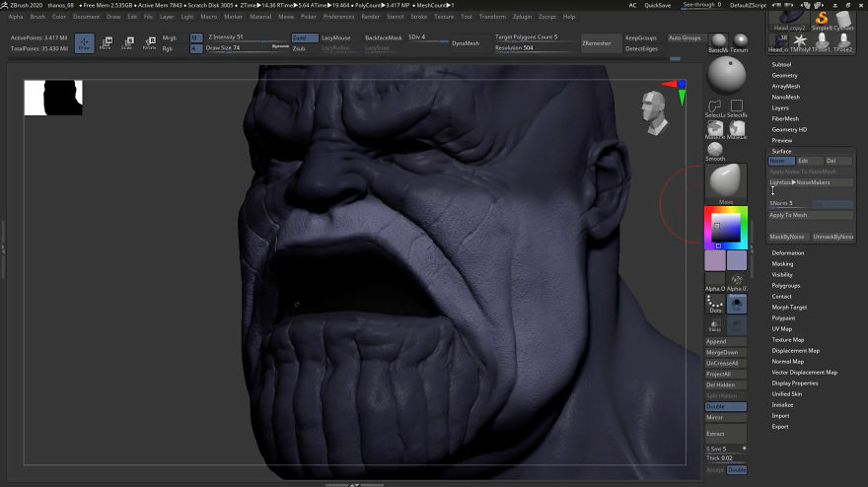This screenshot has height=487, width=868.
Task: Select the Draw mode icon
Action: [84, 42]
